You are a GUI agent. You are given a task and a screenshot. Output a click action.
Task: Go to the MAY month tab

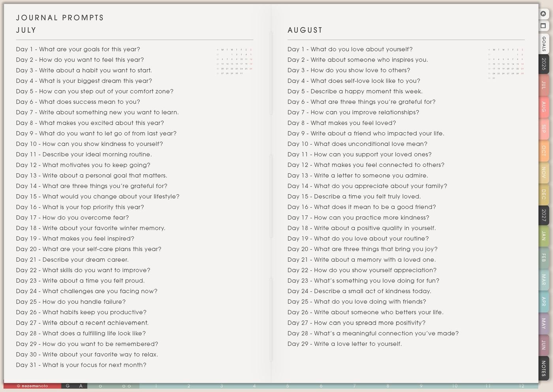point(544,323)
